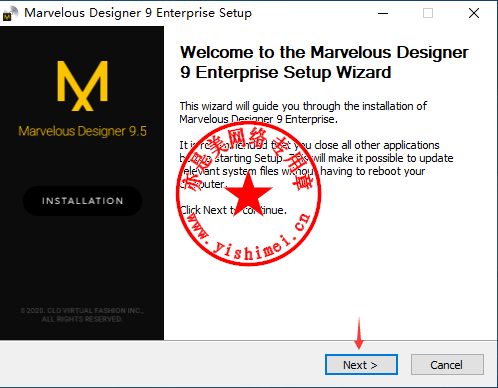Click the 'This wizard will guide you' sentence

coord(303,112)
